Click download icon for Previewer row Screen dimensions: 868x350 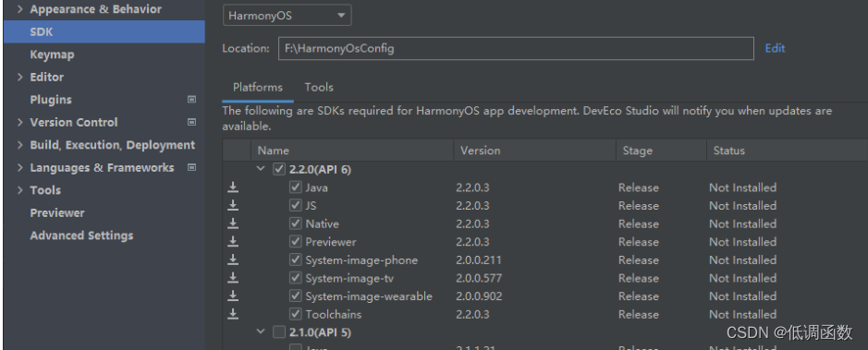233,242
